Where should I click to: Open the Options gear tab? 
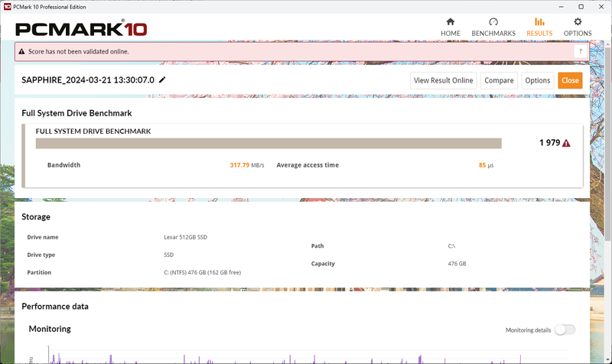point(578,28)
